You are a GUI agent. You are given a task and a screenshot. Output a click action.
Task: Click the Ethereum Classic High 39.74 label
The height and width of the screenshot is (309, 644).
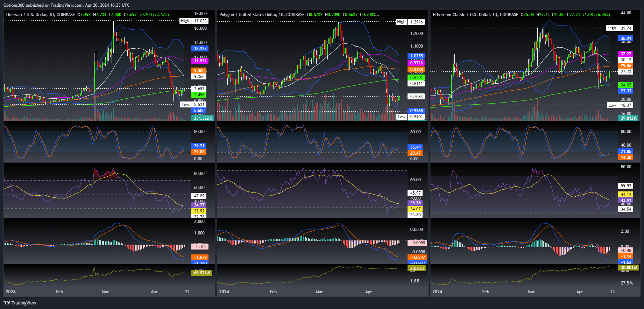(x=620, y=28)
